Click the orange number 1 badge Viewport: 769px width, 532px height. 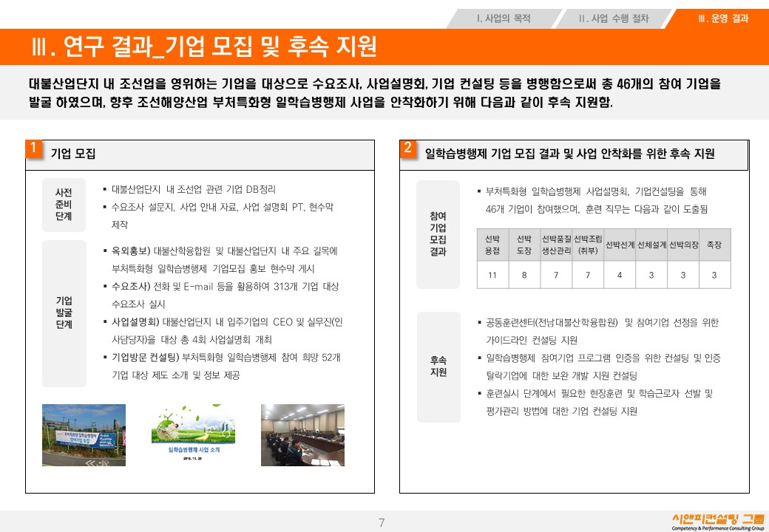pyautogui.click(x=34, y=149)
